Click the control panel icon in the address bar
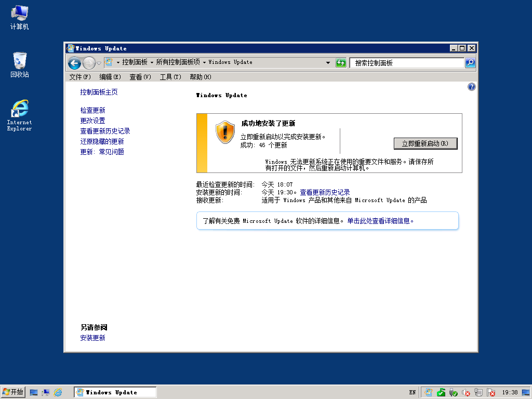The width and height of the screenshot is (532, 399). point(109,62)
